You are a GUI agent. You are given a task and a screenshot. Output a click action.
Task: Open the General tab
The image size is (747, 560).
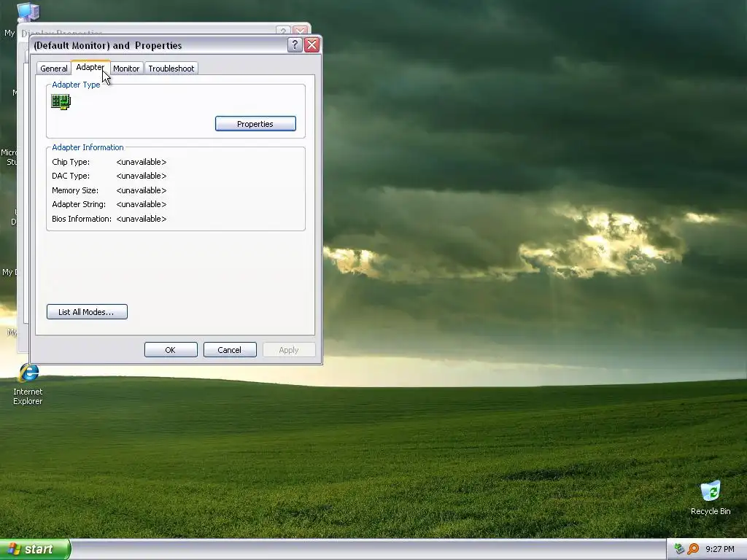click(x=54, y=69)
